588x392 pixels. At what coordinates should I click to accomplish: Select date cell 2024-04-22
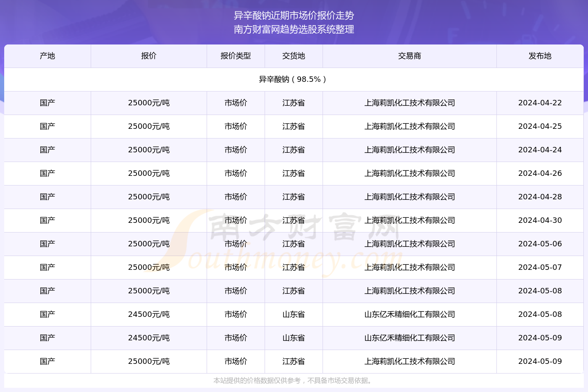coord(540,103)
